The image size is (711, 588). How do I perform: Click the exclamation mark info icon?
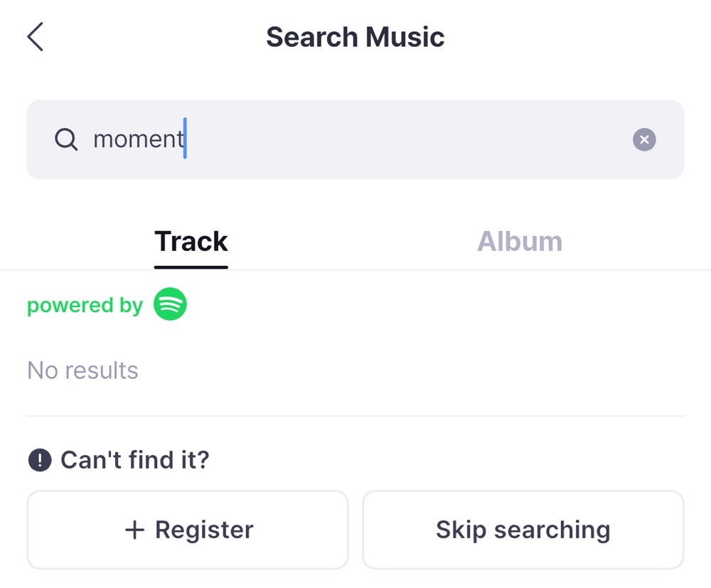pos(40,460)
